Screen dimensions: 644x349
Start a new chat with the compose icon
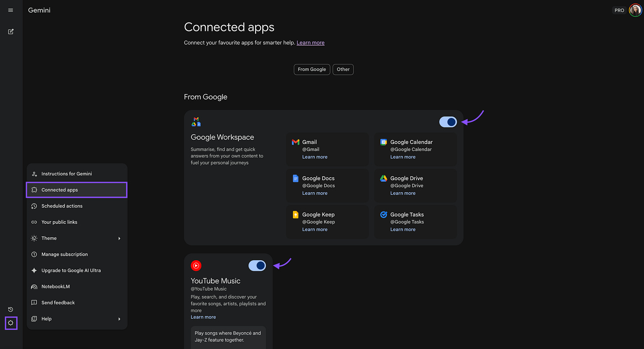pos(10,31)
